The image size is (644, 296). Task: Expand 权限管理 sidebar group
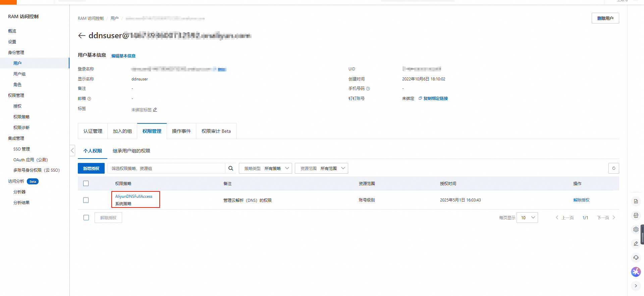16,95
